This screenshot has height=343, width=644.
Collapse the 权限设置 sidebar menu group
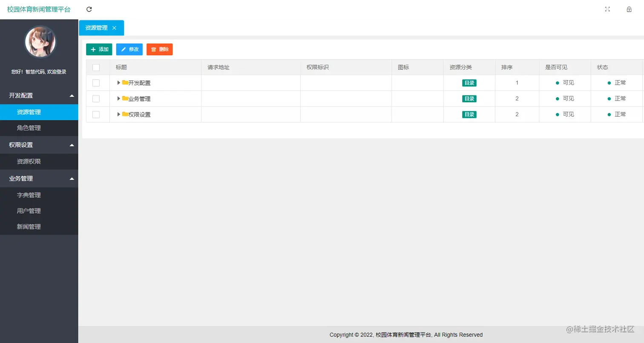click(39, 145)
